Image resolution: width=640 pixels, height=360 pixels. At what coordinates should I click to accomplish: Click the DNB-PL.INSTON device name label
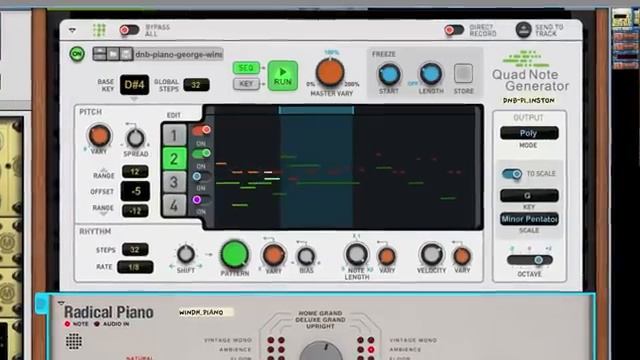coord(529,100)
